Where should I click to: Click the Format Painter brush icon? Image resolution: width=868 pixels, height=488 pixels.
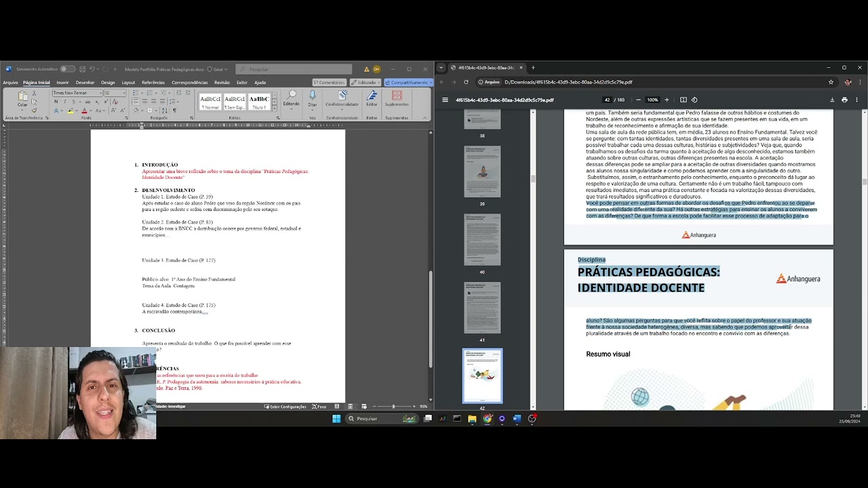(x=34, y=110)
